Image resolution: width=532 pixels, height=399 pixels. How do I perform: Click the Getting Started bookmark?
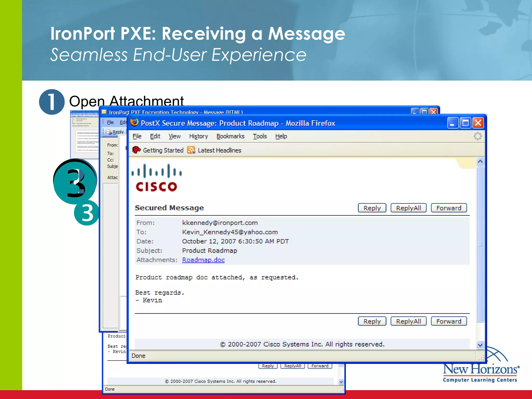point(158,150)
